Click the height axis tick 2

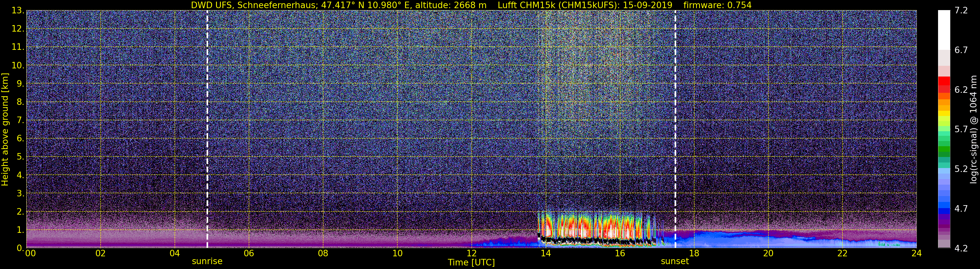pos(20,212)
